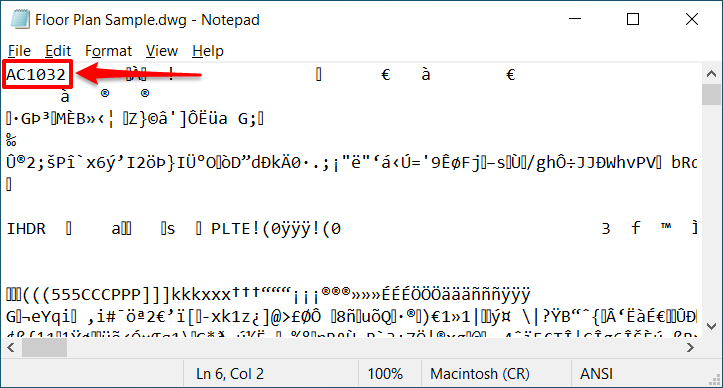This screenshot has height=388, width=723.
Task: Click the vertical scrollbar up arrow
Action: click(x=711, y=74)
